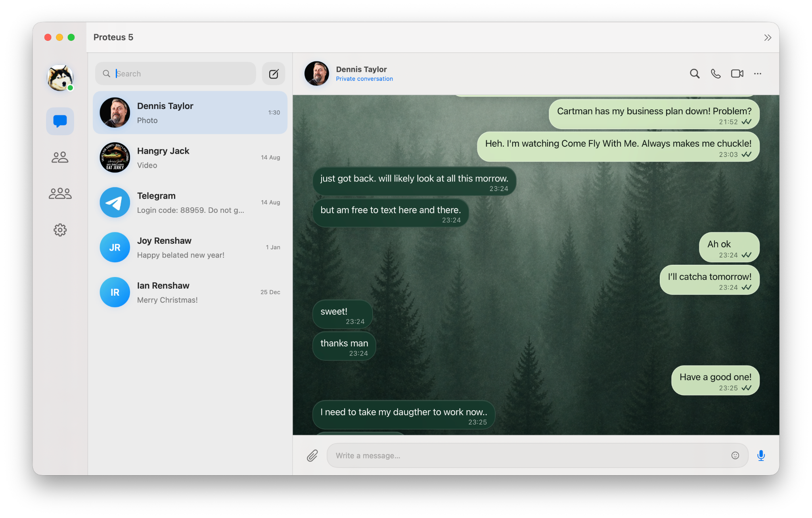Start a voice call with Dennis Taylor

click(716, 74)
